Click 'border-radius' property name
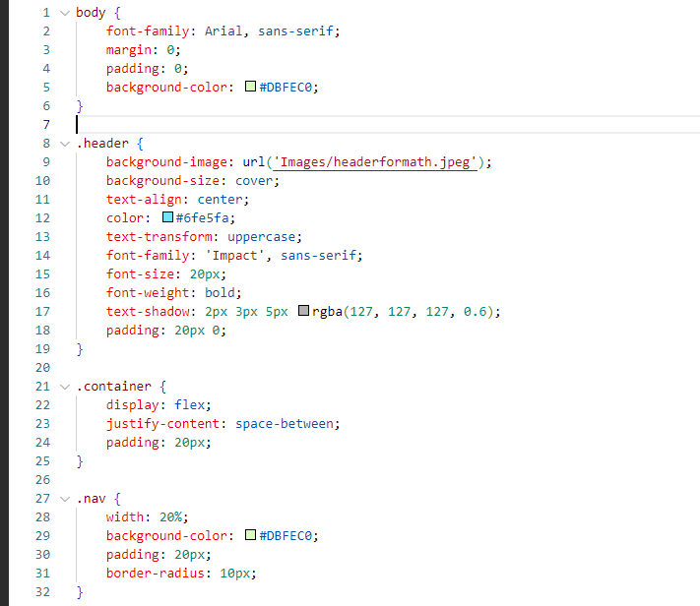The image size is (700, 606). [x=156, y=574]
